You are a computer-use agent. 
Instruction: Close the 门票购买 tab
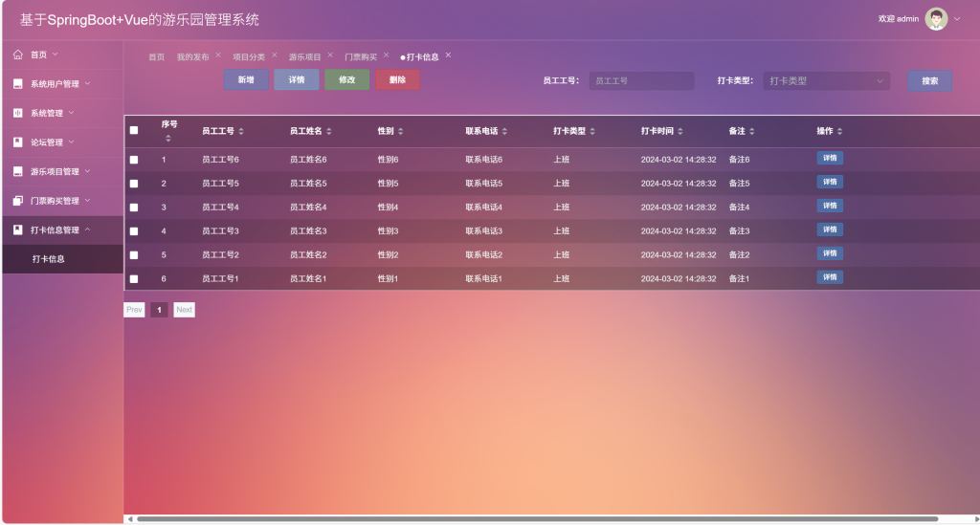387,55
